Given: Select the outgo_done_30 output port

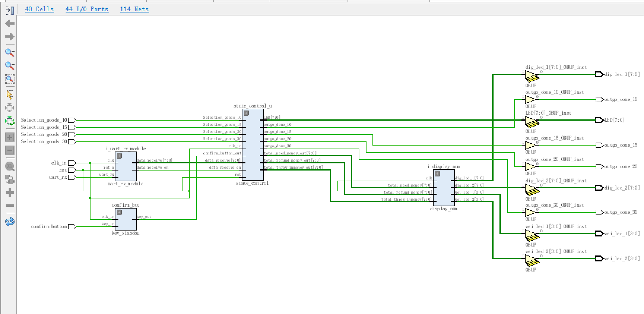Looking at the screenshot, I should 599,212.
